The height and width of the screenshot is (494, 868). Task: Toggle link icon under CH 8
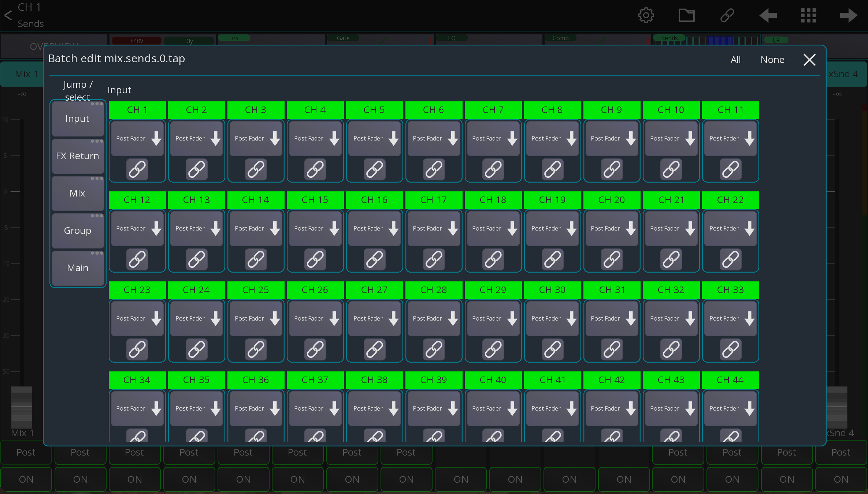(x=553, y=169)
